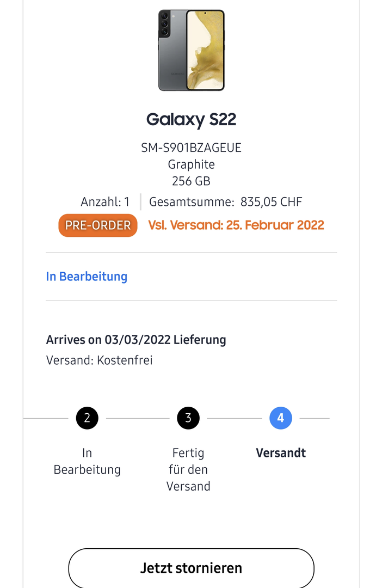Select the blue step 4 circle

[x=281, y=418]
